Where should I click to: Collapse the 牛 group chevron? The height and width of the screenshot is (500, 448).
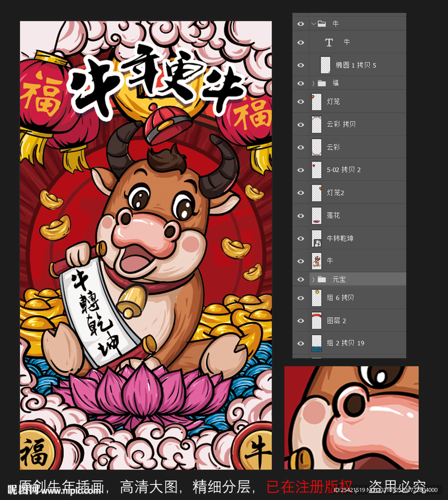click(x=314, y=24)
